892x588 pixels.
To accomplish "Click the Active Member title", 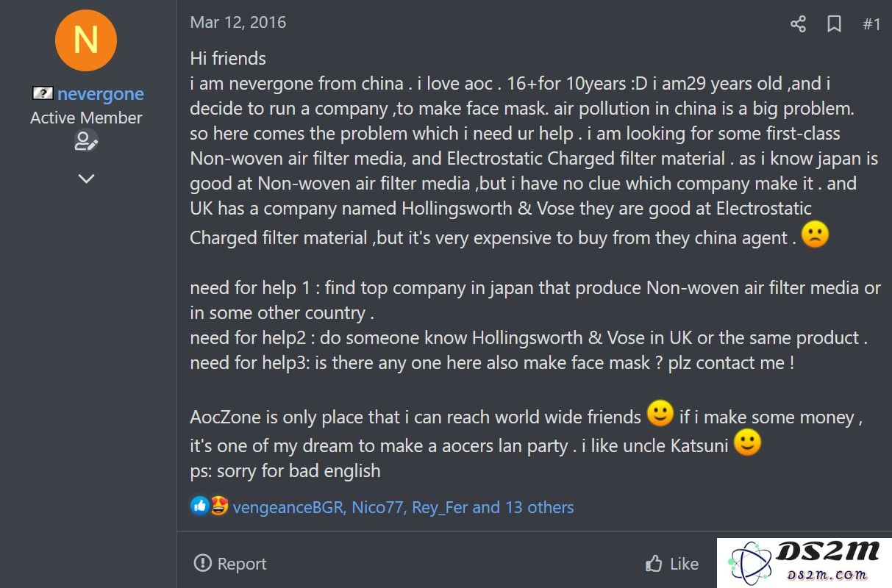I will click(x=86, y=118).
